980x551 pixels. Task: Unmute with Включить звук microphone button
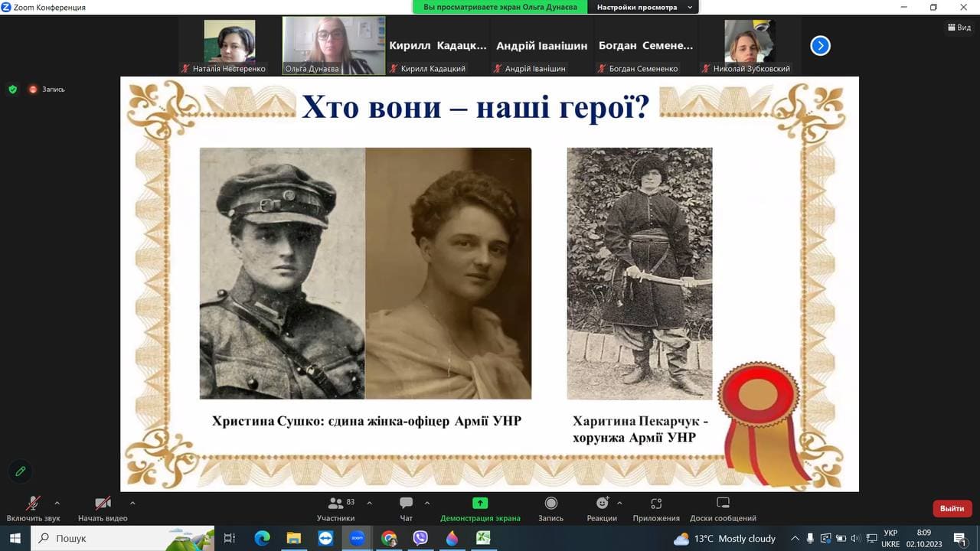click(33, 508)
